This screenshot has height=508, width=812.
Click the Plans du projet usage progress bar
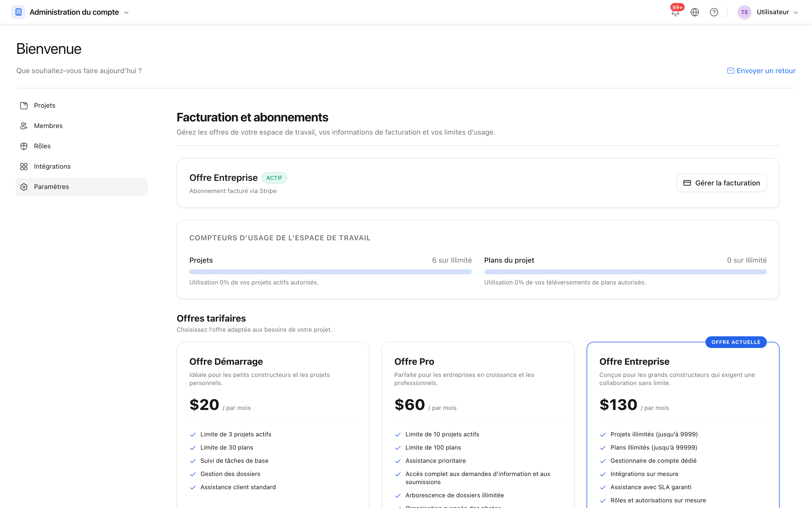tap(625, 272)
